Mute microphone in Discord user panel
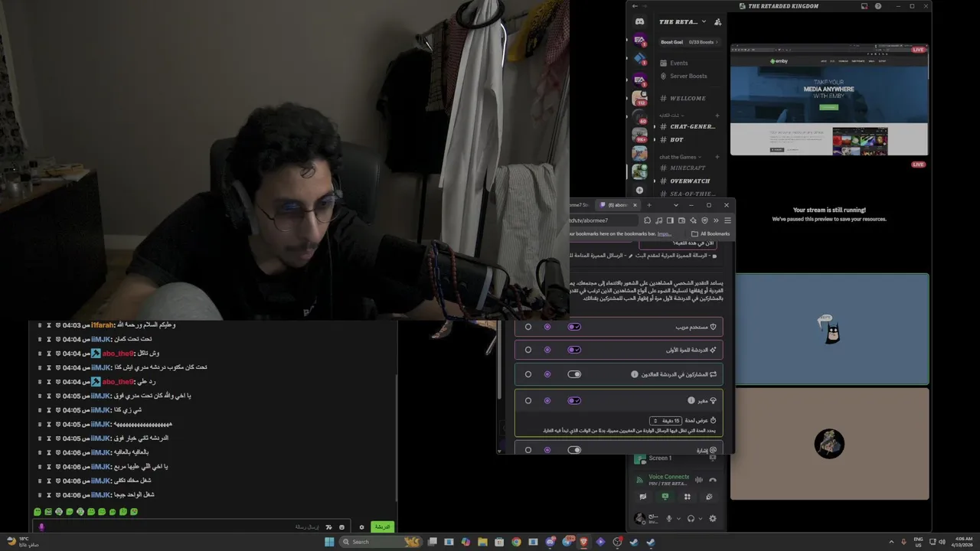 (668, 519)
